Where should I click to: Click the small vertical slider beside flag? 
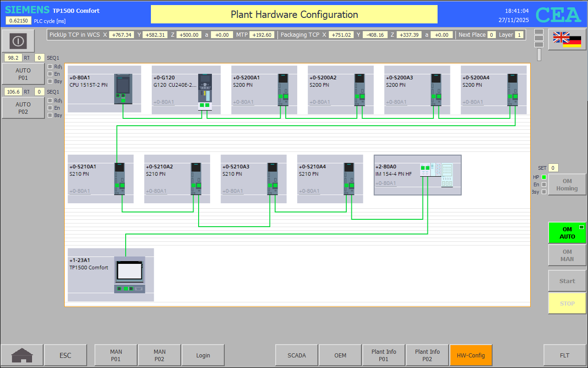click(539, 55)
